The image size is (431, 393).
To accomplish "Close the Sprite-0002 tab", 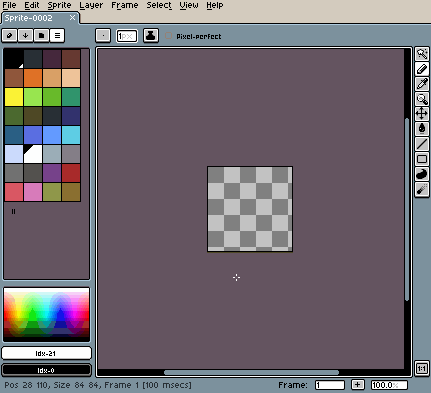I will [x=72, y=18].
